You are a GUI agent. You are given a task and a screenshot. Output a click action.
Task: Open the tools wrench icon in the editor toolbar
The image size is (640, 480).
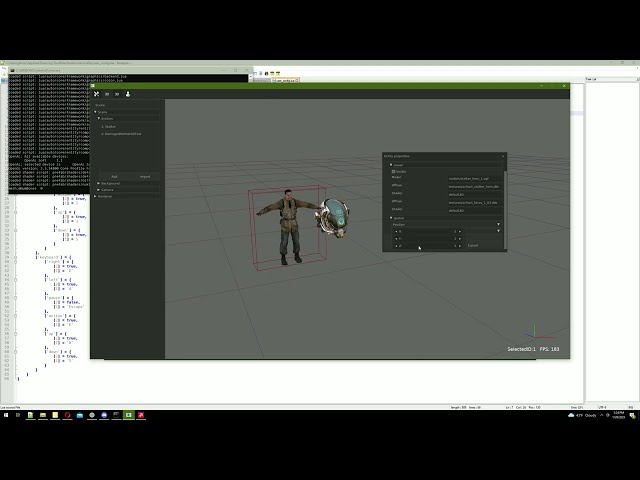[x=97, y=94]
